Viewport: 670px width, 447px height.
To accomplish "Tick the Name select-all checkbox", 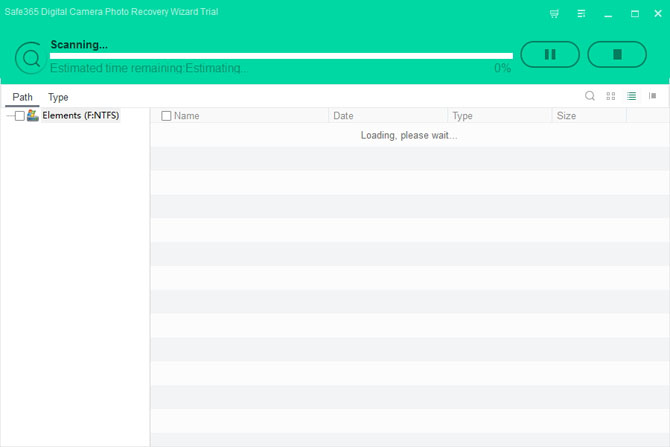I will [x=166, y=116].
